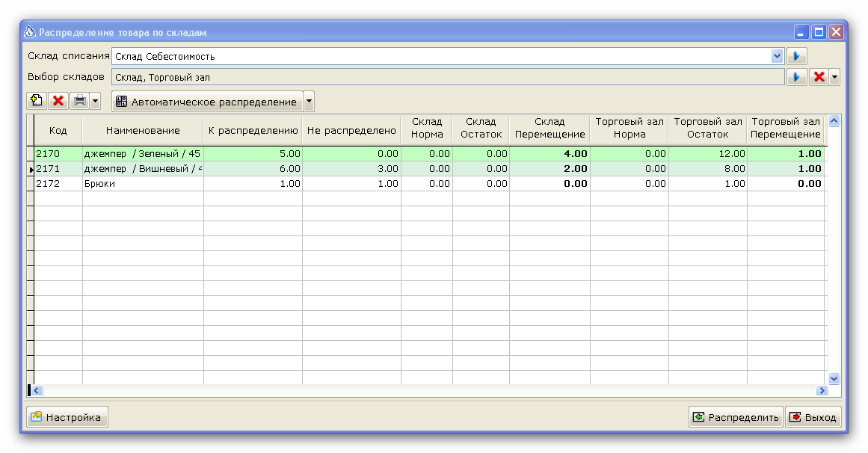The height and width of the screenshot is (453, 868).
Task: Click the Выход exit button
Action: pos(813,417)
